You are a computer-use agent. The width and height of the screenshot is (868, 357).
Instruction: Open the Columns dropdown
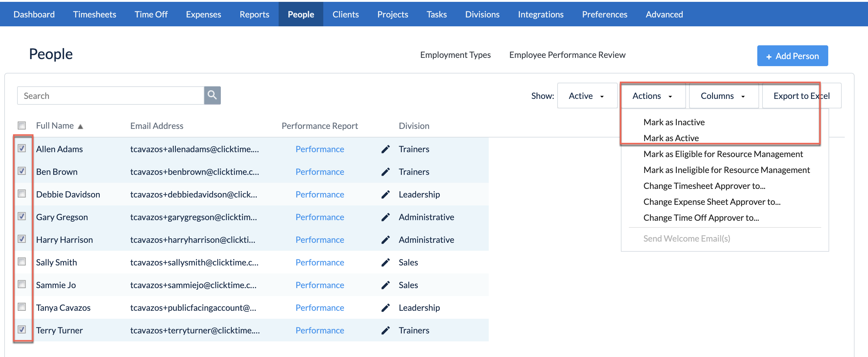723,96
